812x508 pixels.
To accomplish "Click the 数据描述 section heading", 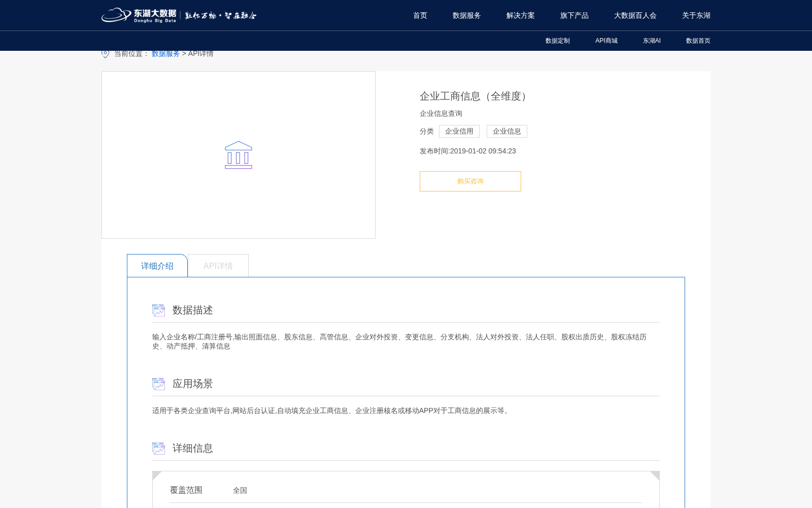I will pyautogui.click(x=193, y=310).
